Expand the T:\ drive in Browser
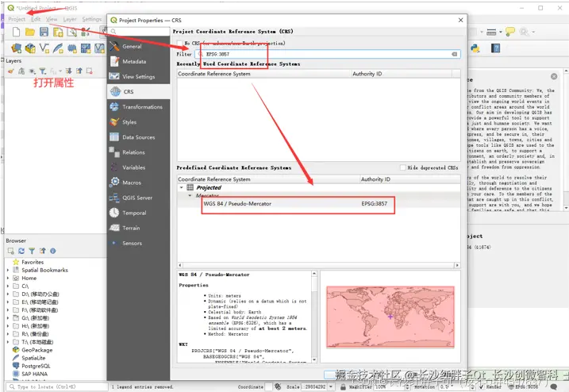 [8, 342]
